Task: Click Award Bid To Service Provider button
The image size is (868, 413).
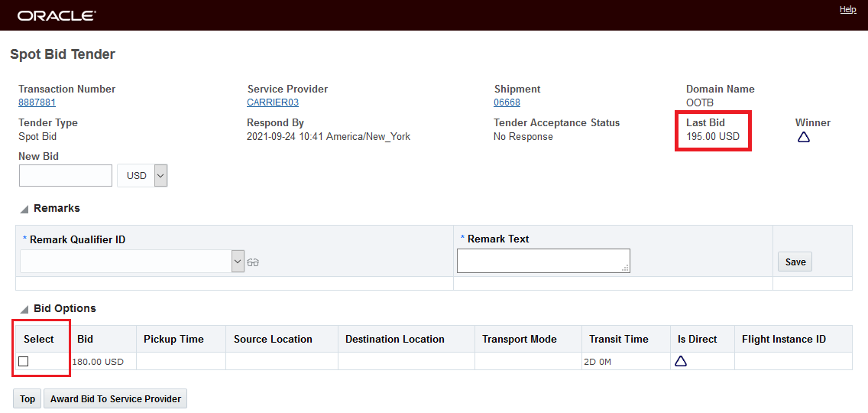Action: (x=115, y=398)
